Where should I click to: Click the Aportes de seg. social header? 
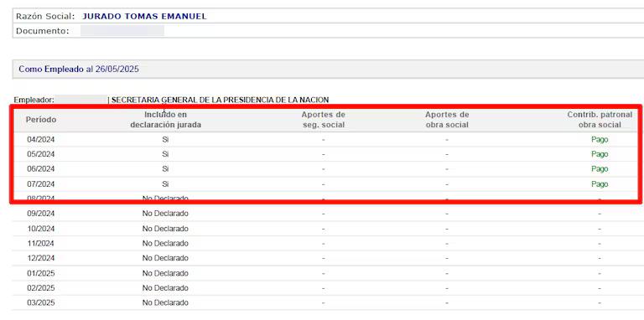(323, 120)
